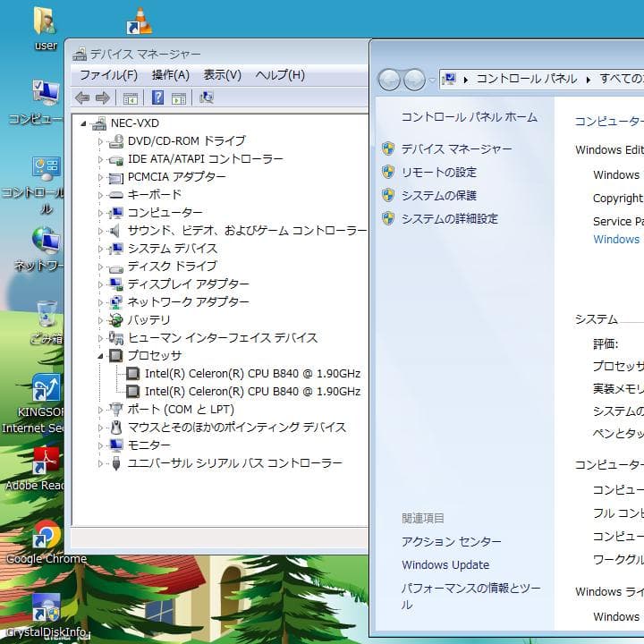Open the 表示(V) menu

(222, 75)
